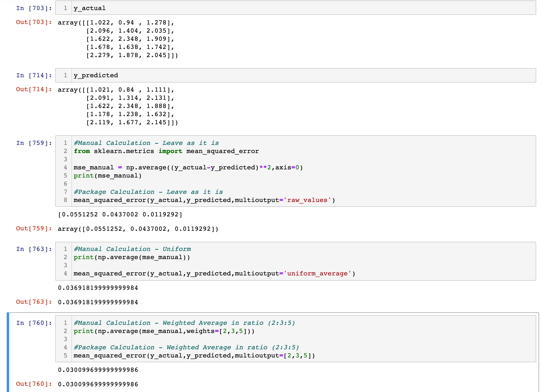541x392 pixels.
Task: Click the sklearn.metrics import line
Action: point(166,151)
